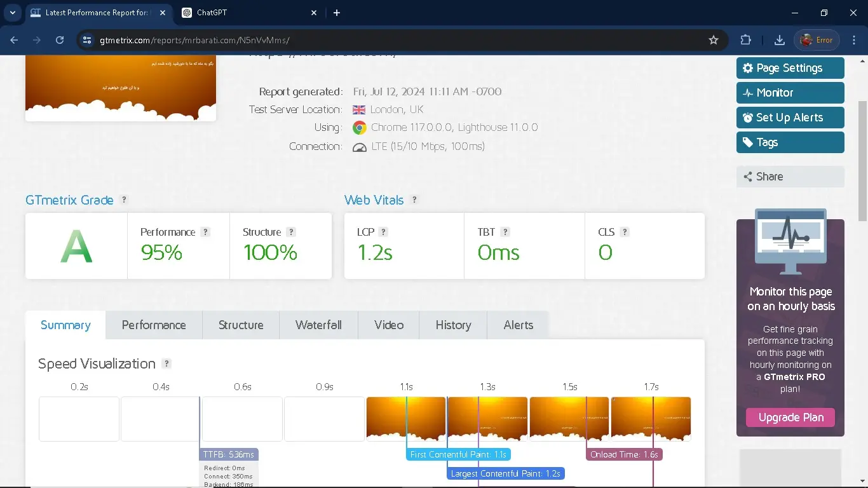Open help icon next to LCP
The image size is (868, 488).
pyautogui.click(x=383, y=232)
